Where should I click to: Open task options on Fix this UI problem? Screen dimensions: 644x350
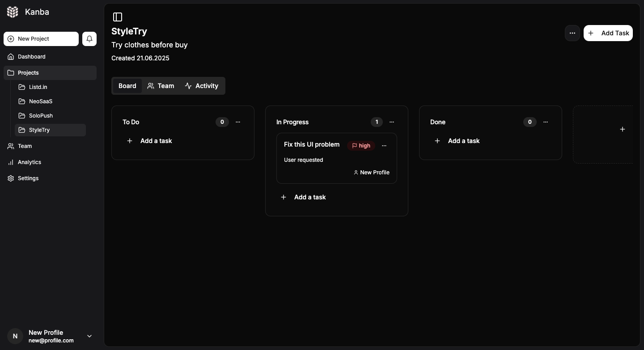(384, 146)
